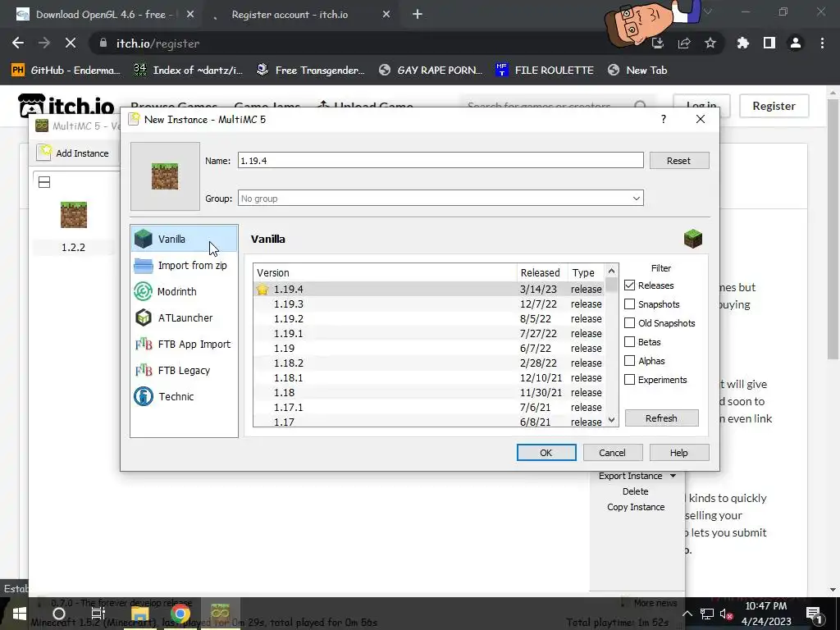Collapse the instance group in MultiMC window

pyautogui.click(x=44, y=182)
